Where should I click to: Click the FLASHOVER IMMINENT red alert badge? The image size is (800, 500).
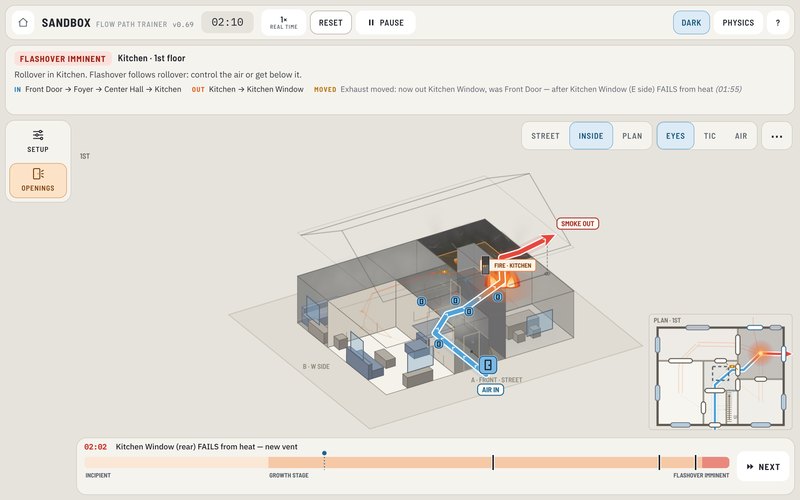tap(63, 59)
